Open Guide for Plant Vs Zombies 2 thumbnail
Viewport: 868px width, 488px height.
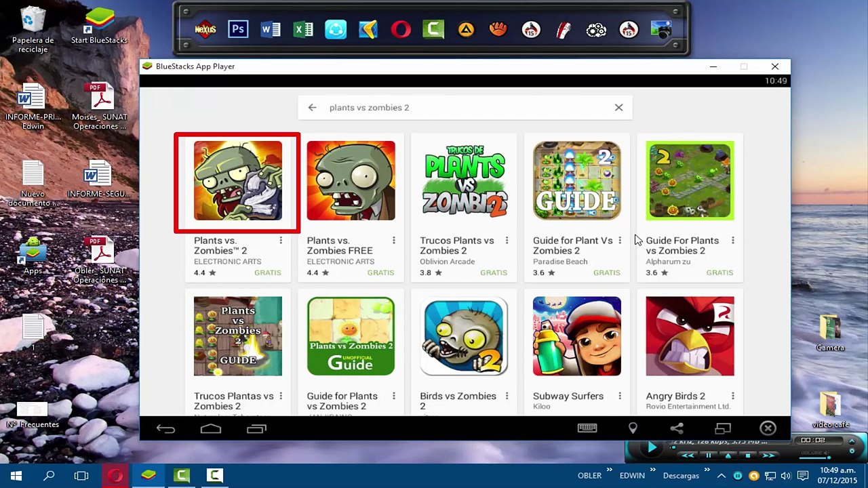click(577, 181)
